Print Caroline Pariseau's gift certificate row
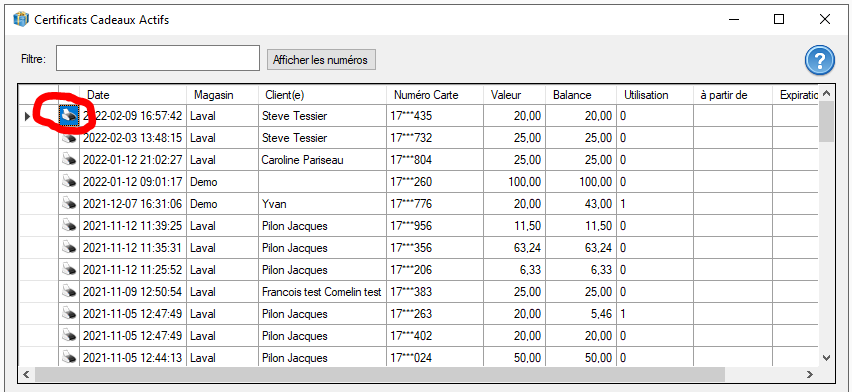 coord(69,160)
